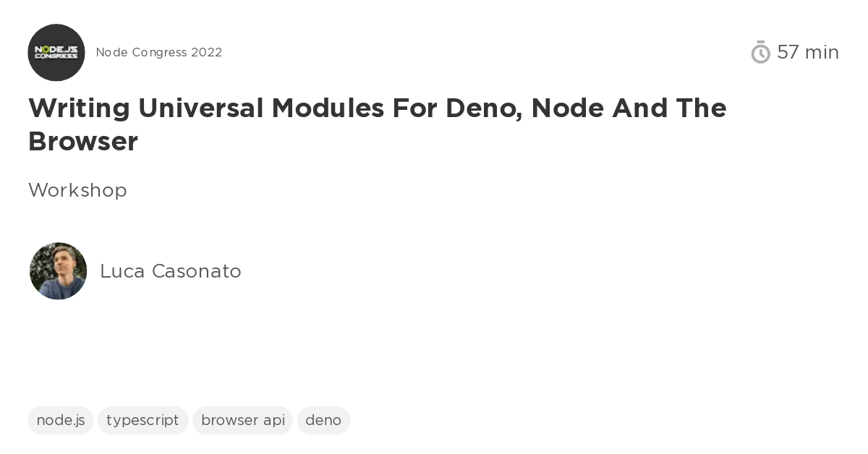868x454 pixels.
Task: Click the timer icon next to 57 min
Action: click(760, 52)
